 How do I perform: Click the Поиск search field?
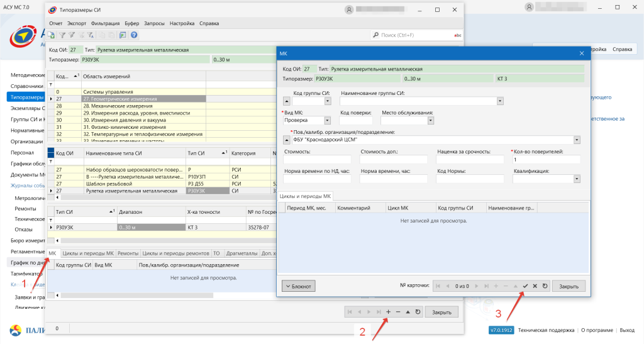pyautogui.click(x=416, y=35)
